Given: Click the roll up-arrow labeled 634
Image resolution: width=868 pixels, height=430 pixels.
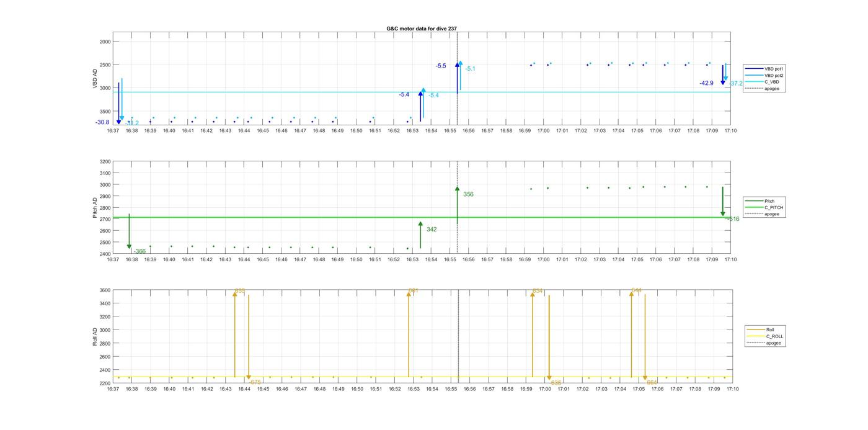Looking at the screenshot, I should tap(532, 334).
